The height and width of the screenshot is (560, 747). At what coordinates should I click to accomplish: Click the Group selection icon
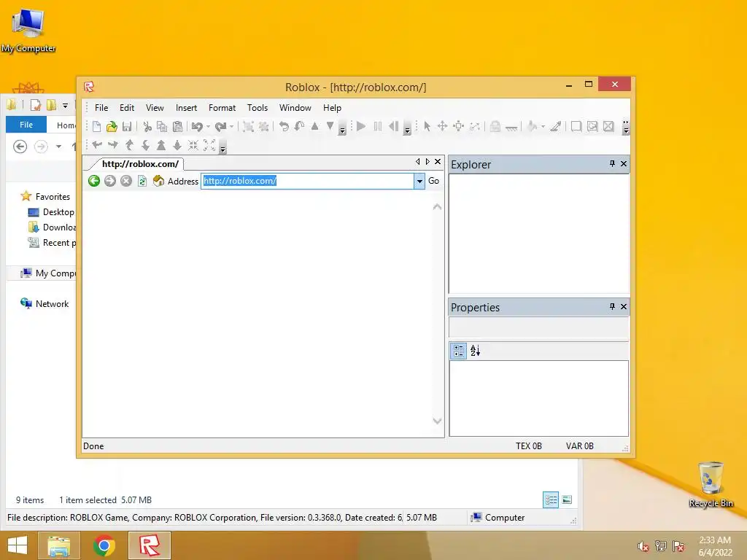pos(248,126)
